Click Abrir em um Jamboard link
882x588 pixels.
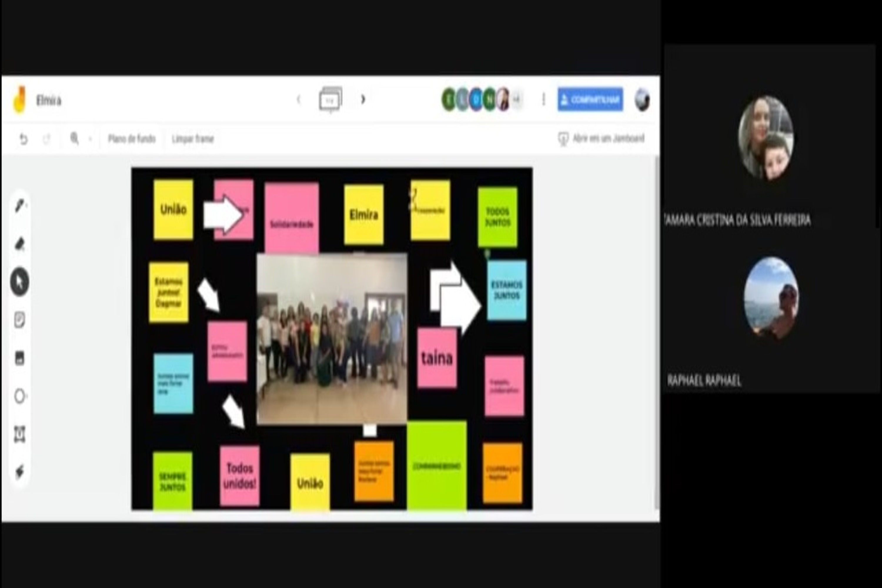coord(602,138)
